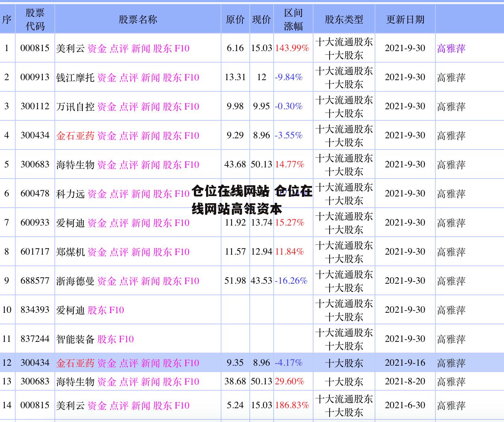Select stock code 000815 in row 1
Image resolution: width=504 pixels, height=422 pixels.
(35, 48)
